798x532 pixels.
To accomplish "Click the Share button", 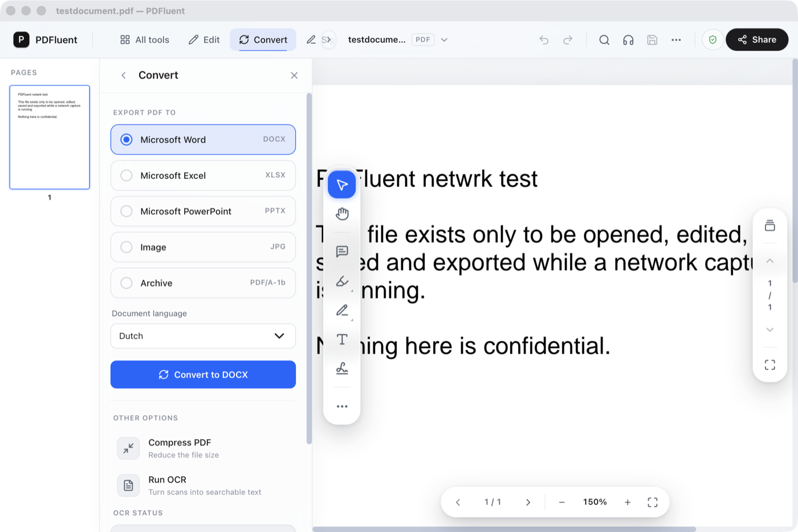I will (757, 40).
